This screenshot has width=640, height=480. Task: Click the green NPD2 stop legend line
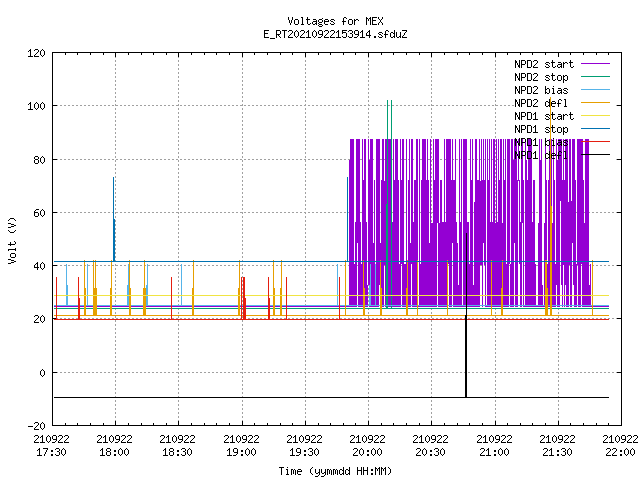point(596,77)
